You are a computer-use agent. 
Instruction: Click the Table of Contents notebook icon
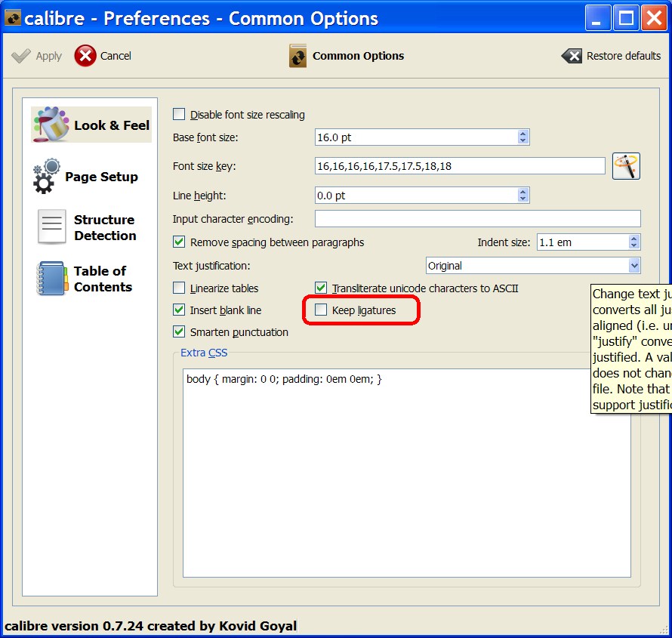coord(52,279)
